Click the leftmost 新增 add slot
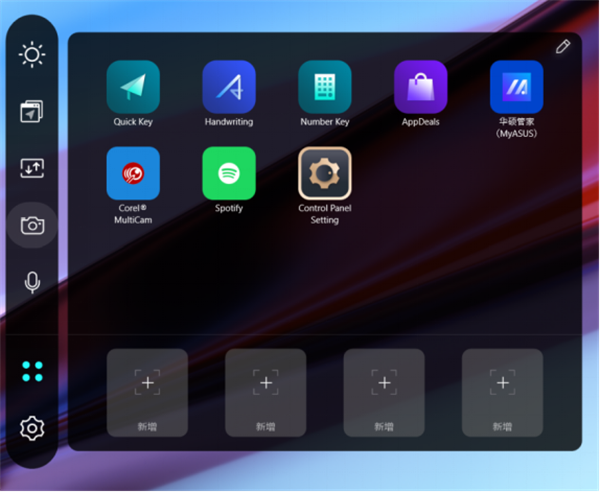 point(147,392)
